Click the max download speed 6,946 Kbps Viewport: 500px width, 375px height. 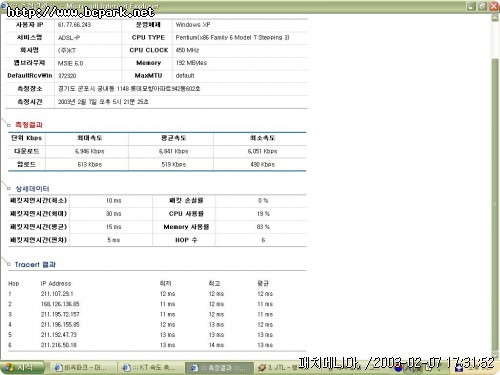pyautogui.click(x=90, y=151)
